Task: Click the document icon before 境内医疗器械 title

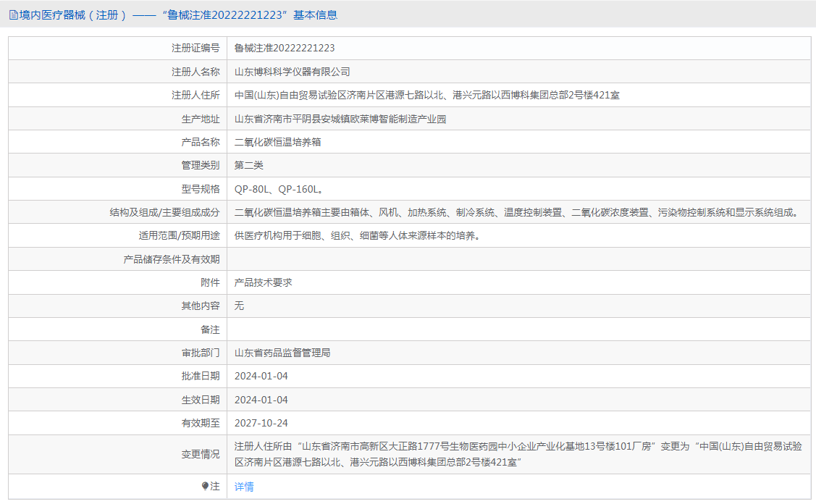Action: [x=13, y=15]
